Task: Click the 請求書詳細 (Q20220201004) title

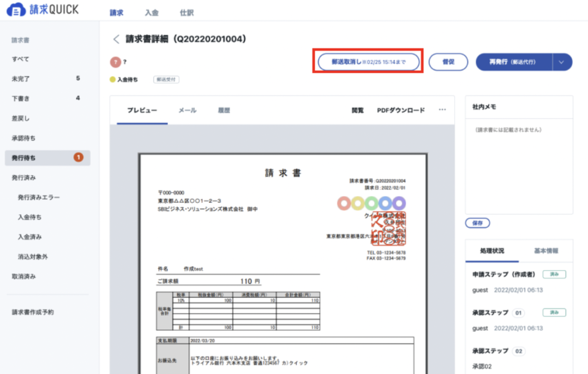Action: (x=186, y=39)
